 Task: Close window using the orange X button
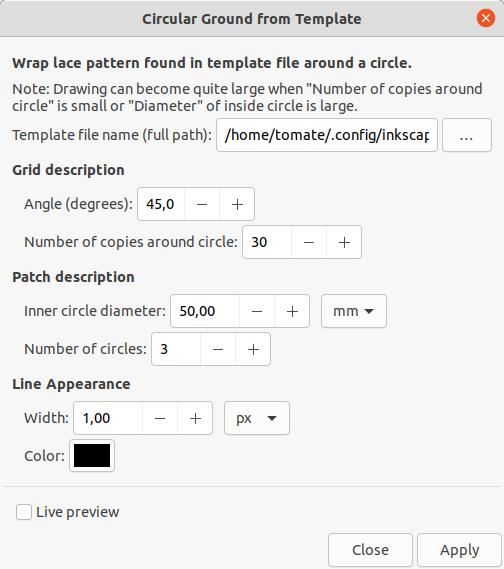click(486, 18)
